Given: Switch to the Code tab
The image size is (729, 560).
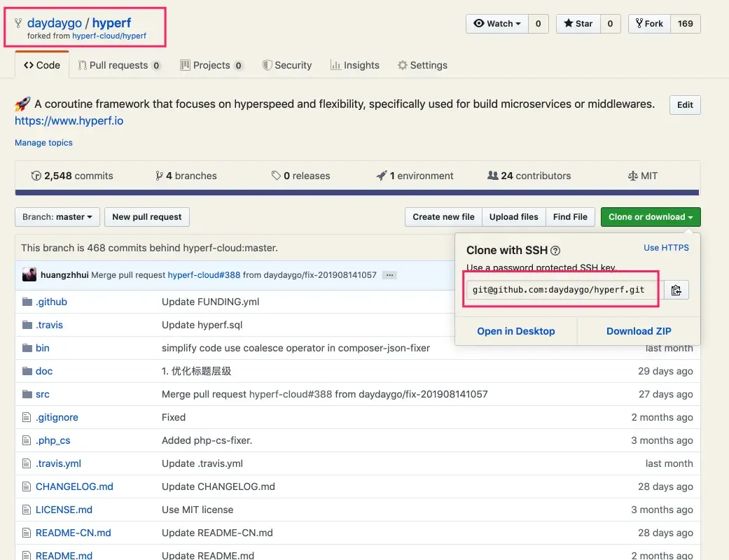Looking at the screenshot, I should pos(42,65).
